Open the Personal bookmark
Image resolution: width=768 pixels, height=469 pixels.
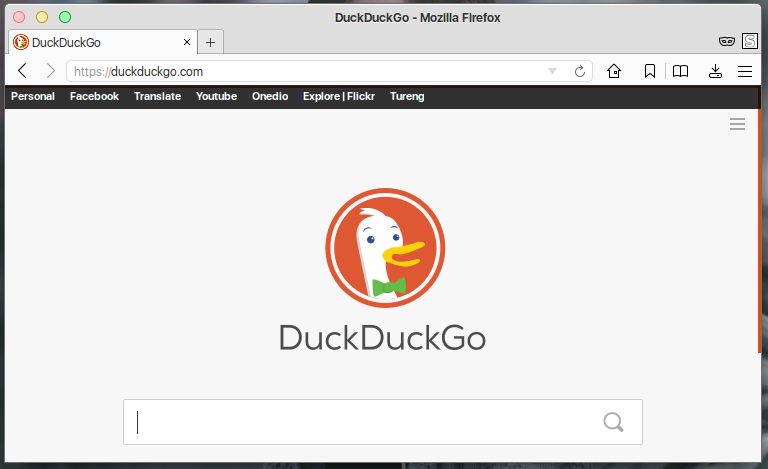(x=33, y=96)
